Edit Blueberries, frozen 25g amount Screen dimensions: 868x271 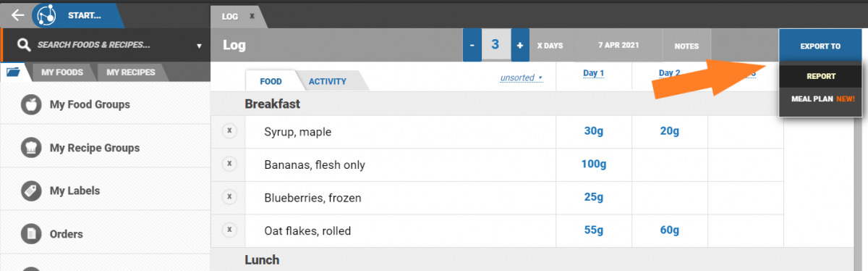coord(593,197)
